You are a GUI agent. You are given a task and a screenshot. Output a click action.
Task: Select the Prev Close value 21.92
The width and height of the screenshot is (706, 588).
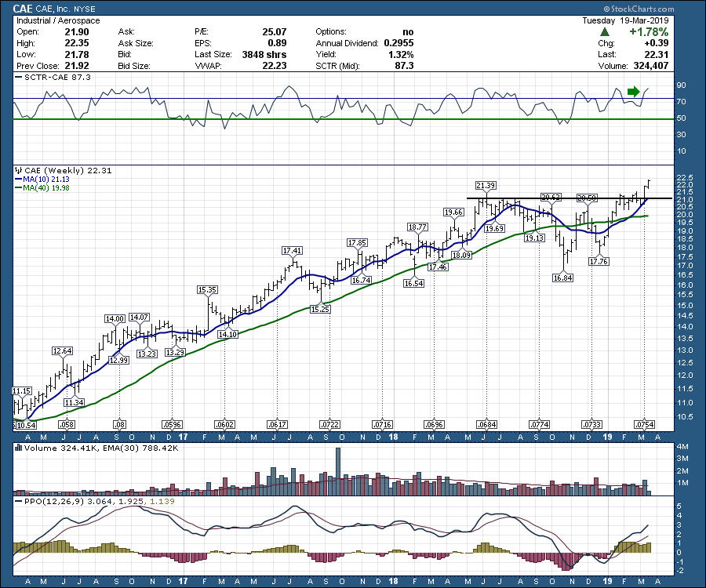(77, 66)
